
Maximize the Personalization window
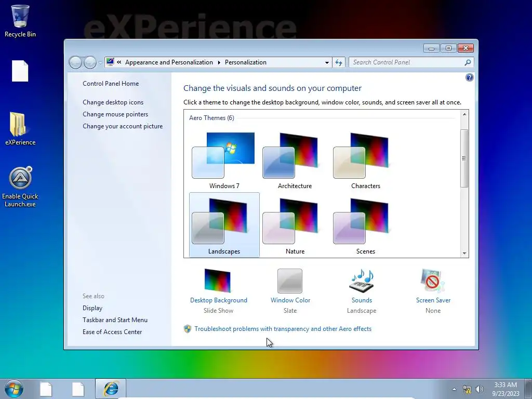tap(448, 48)
